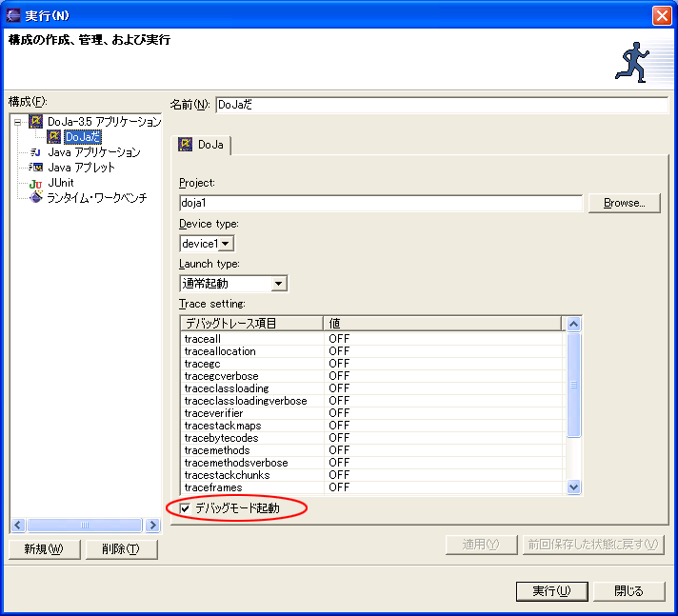
Task: Click the tracestackmaps row
Action: [x=372, y=426]
